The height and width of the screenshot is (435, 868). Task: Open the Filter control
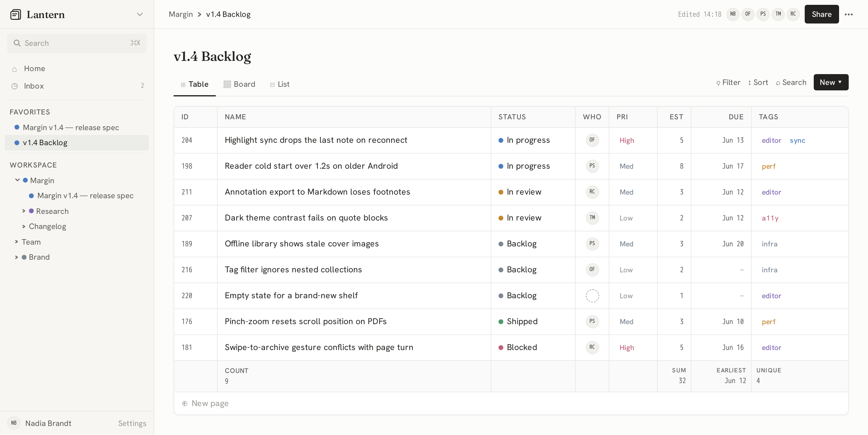pos(728,83)
